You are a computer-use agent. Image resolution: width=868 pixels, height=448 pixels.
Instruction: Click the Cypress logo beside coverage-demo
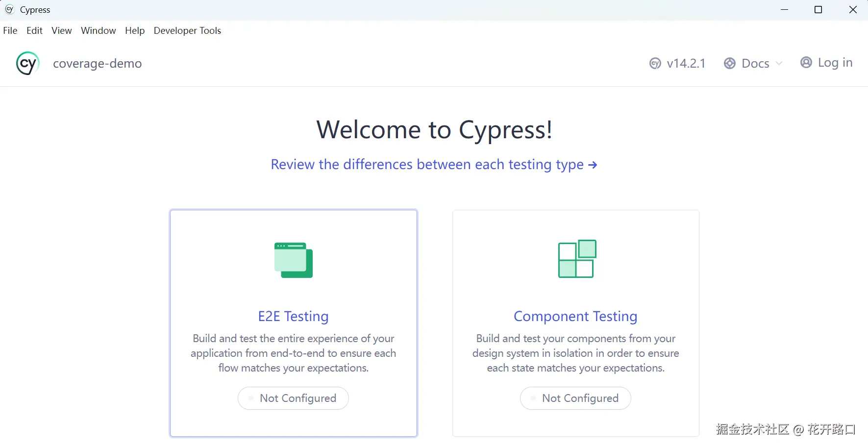pyautogui.click(x=27, y=63)
